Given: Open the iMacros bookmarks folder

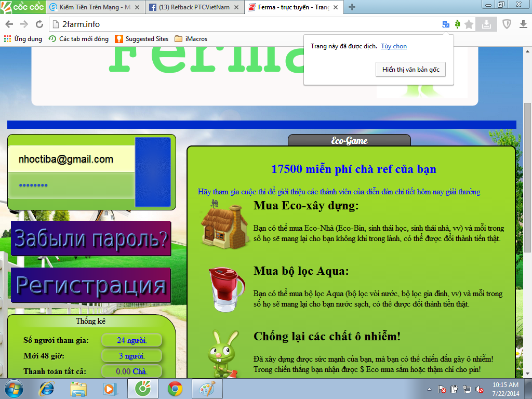Looking at the screenshot, I should pyautogui.click(x=191, y=39).
